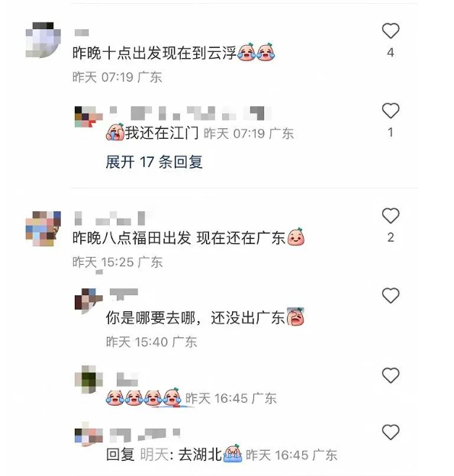Tap heart on the four crying emoji reply
This screenshot has width=454, height=476.
pos(390,375)
